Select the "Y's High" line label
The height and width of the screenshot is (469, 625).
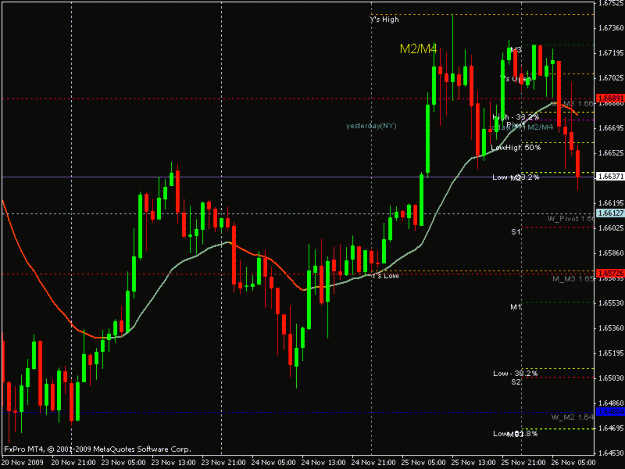click(x=384, y=20)
